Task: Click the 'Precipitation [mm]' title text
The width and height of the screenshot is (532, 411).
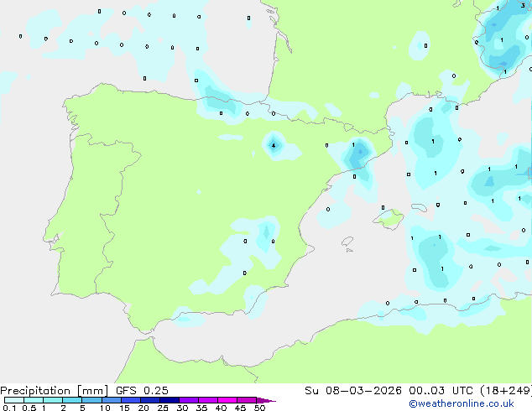Action: click(55, 391)
